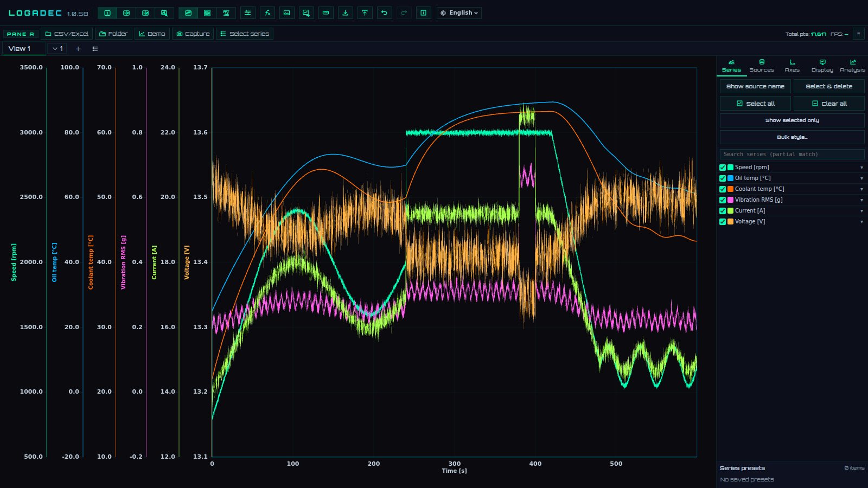Click the Coolant temp orange color swatch

pos(730,189)
